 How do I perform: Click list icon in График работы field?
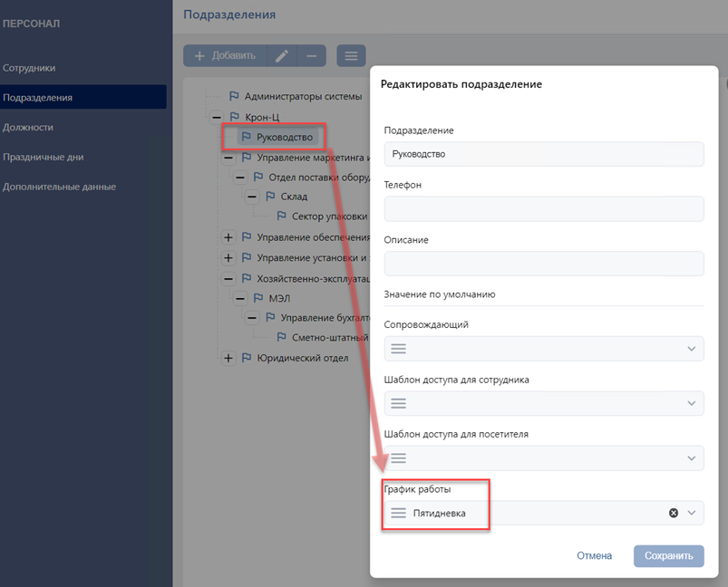[398, 513]
